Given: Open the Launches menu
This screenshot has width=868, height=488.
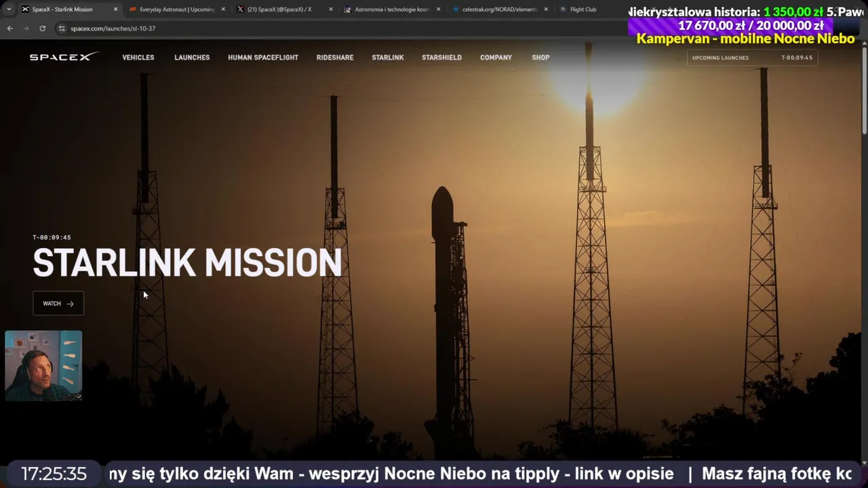Looking at the screenshot, I should coord(192,58).
